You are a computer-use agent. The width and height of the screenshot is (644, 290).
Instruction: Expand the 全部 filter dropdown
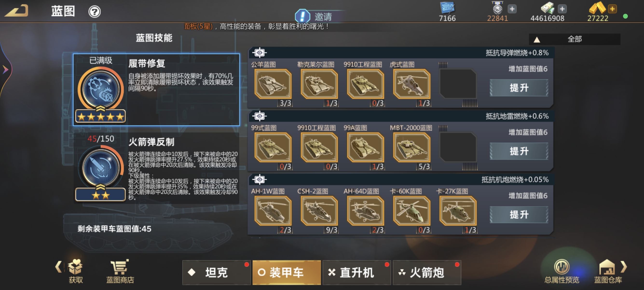click(575, 39)
